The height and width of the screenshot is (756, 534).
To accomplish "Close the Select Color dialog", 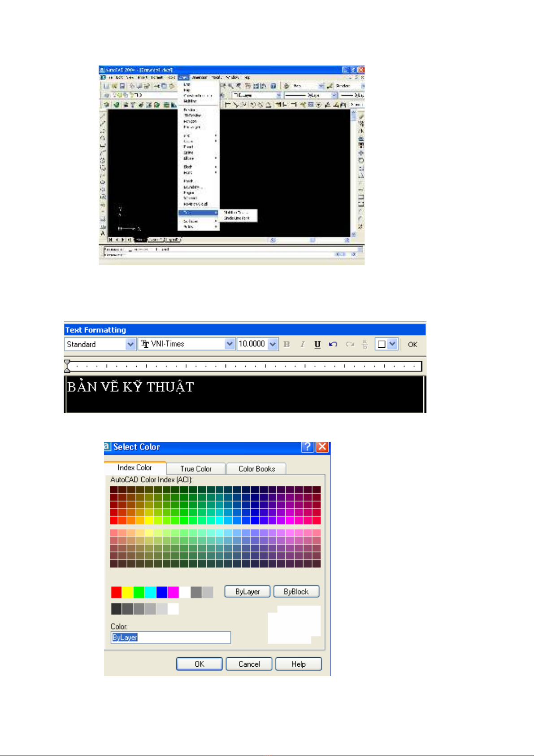I will (322, 447).
